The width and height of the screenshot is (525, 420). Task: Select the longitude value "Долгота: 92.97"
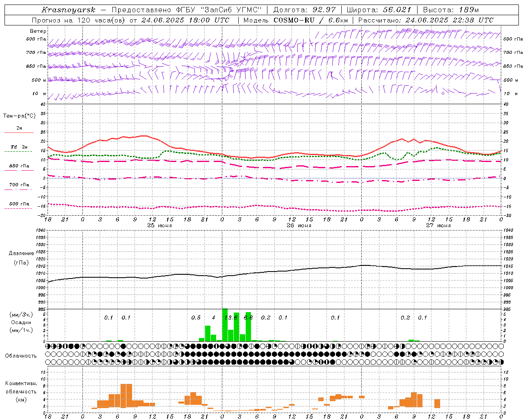[x=305, y=10]
